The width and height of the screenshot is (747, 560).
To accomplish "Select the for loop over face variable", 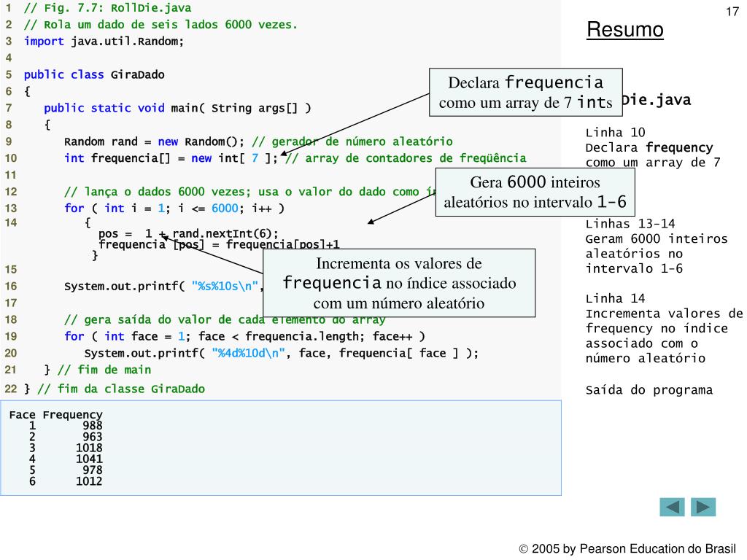I will (244, 337).
